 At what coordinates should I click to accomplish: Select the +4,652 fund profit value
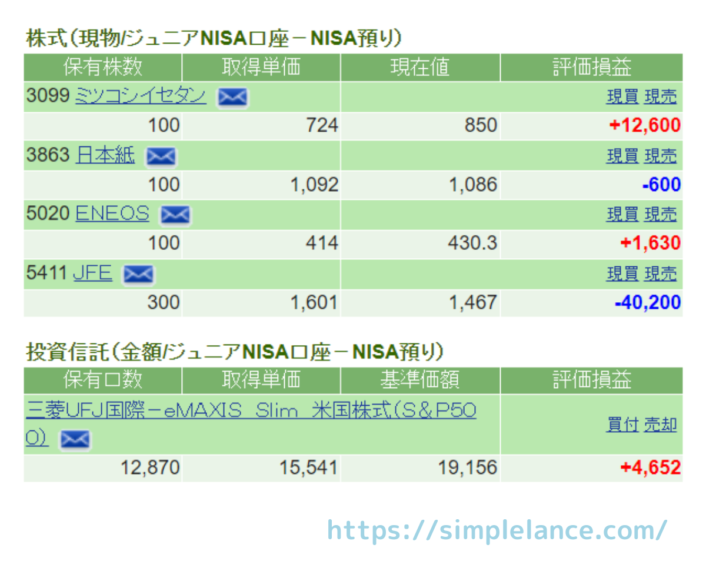[x=650, y=467]
